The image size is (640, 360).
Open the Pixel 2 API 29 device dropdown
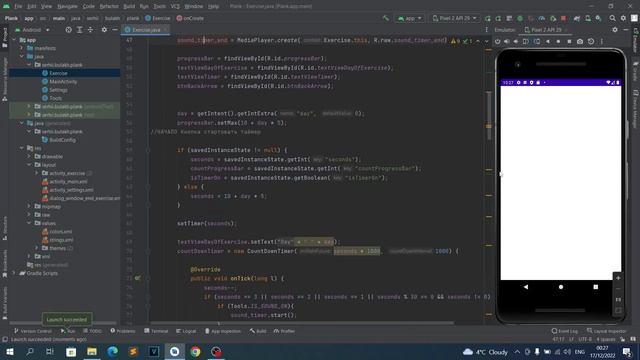(454, 18)
